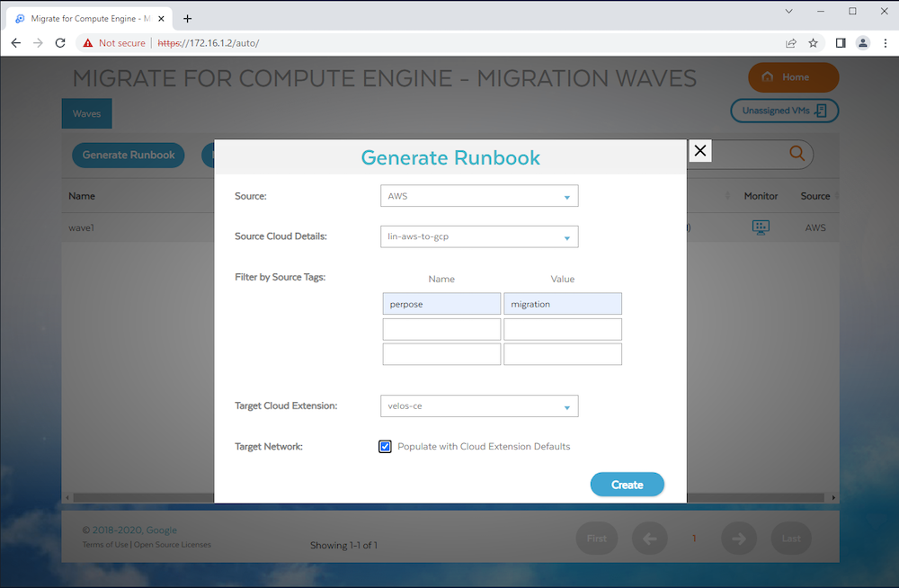This screenshot has height=588, width=899.
Task: Go forward in the browser
Action: point(38,43)
